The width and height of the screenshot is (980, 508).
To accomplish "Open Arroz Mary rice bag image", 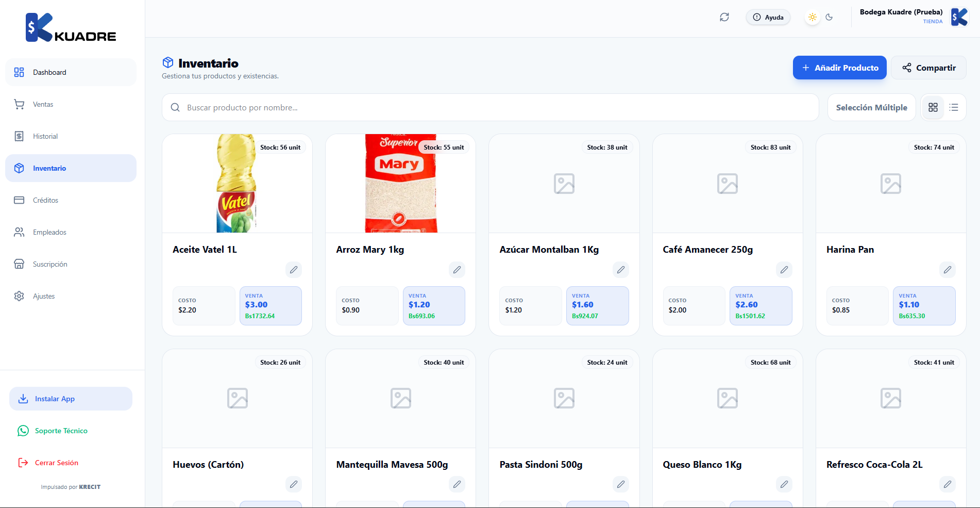I will pos(401,184).
